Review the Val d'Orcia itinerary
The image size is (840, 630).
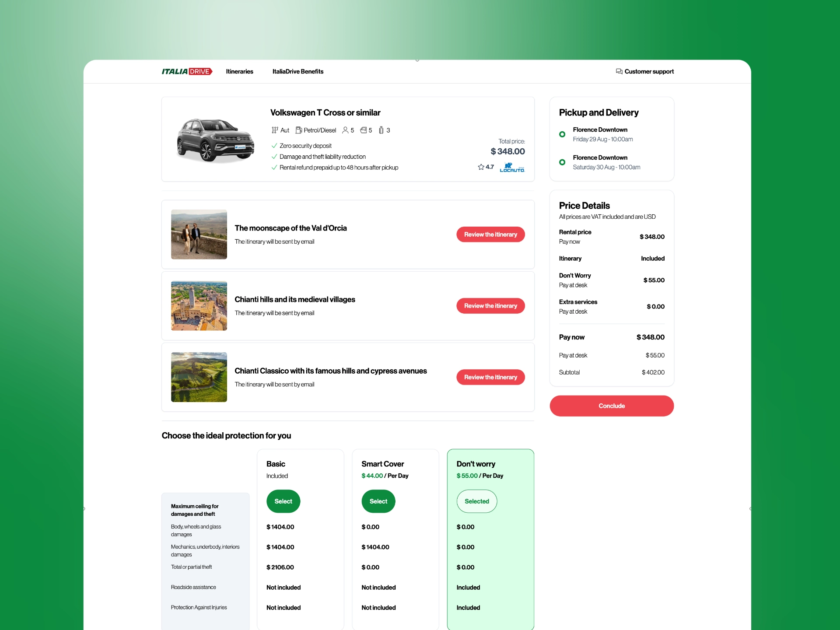pos(490,234)
